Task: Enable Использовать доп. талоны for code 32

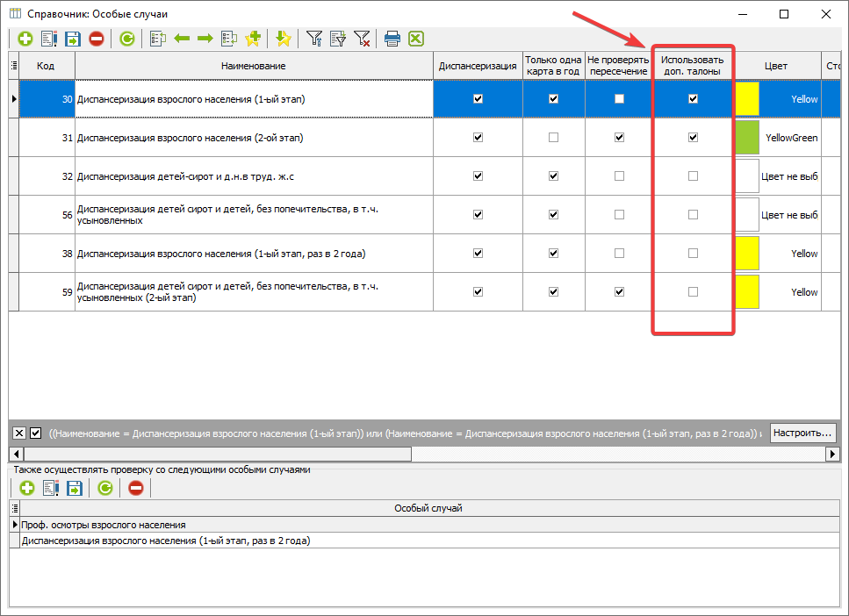Action: tap(693, 175)
